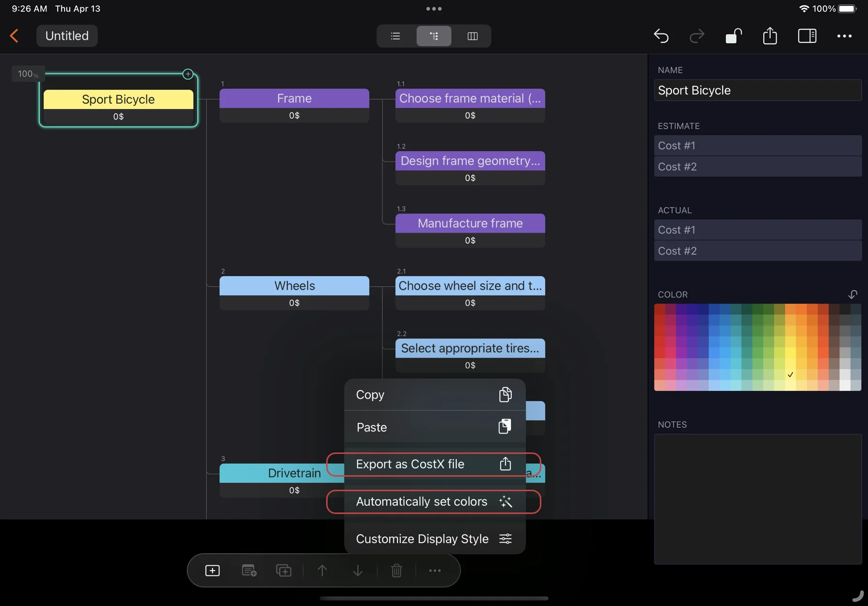Screen dimensions: 868x606
Task: Switch to the columns view
Action: 473,36
